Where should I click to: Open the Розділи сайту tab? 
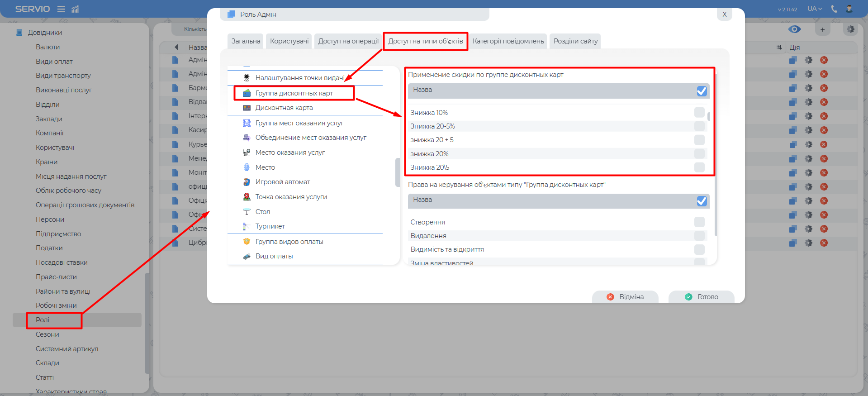pos(575,41)
